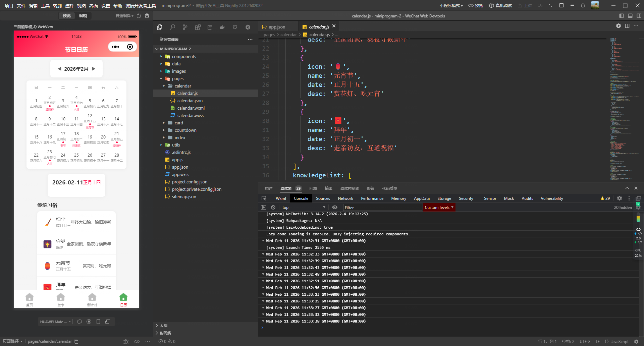Expand the components folder
The width and height of the screenshot is (644, 346).
click(184, 57)
